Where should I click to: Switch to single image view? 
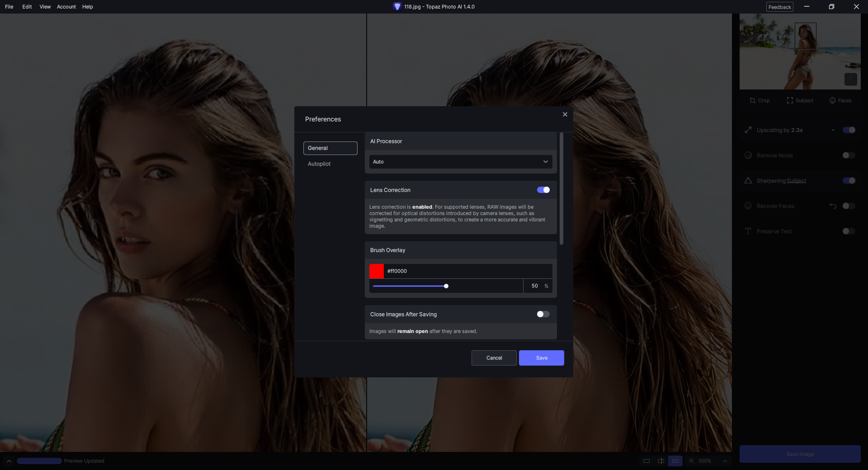646,461
